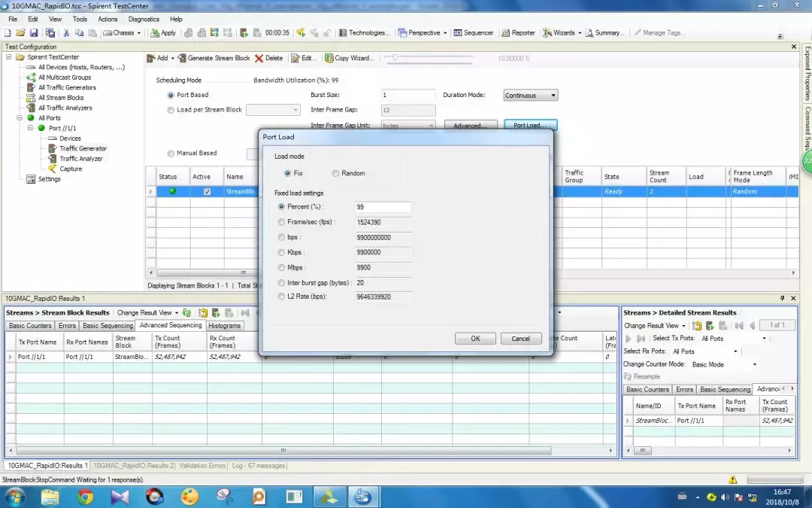This screenshot has width=812, height=508.
Task: Launch the Copy Wizard
Action: click(x=349, y=58)
